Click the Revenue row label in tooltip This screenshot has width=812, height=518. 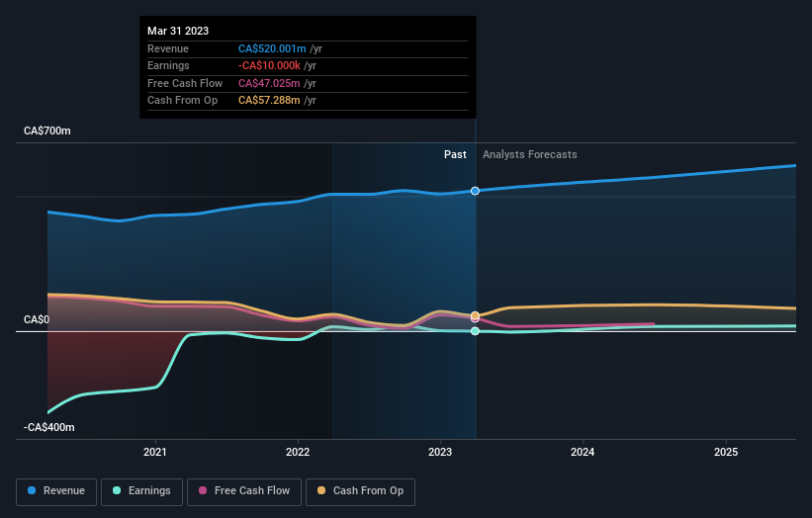[x=168, y=48]
